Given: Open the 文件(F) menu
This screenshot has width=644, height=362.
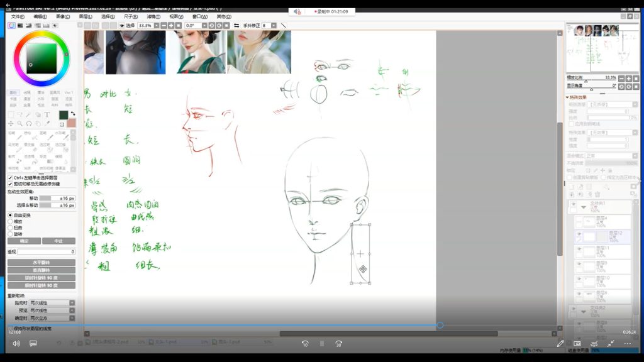Looking at the screenshot, I should pyautogui.click(x=18, y=16).
